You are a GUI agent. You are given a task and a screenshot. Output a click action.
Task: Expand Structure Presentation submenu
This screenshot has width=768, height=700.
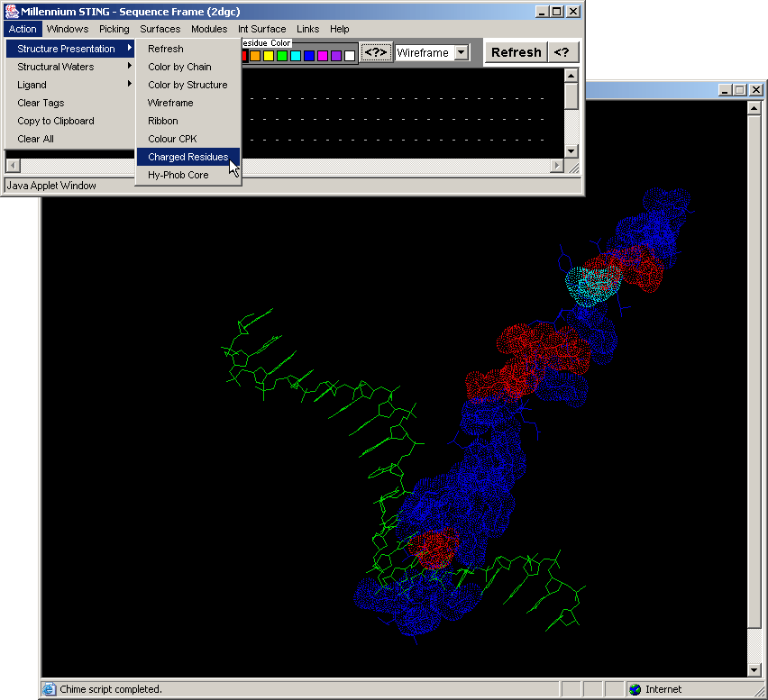click(70, 49)
